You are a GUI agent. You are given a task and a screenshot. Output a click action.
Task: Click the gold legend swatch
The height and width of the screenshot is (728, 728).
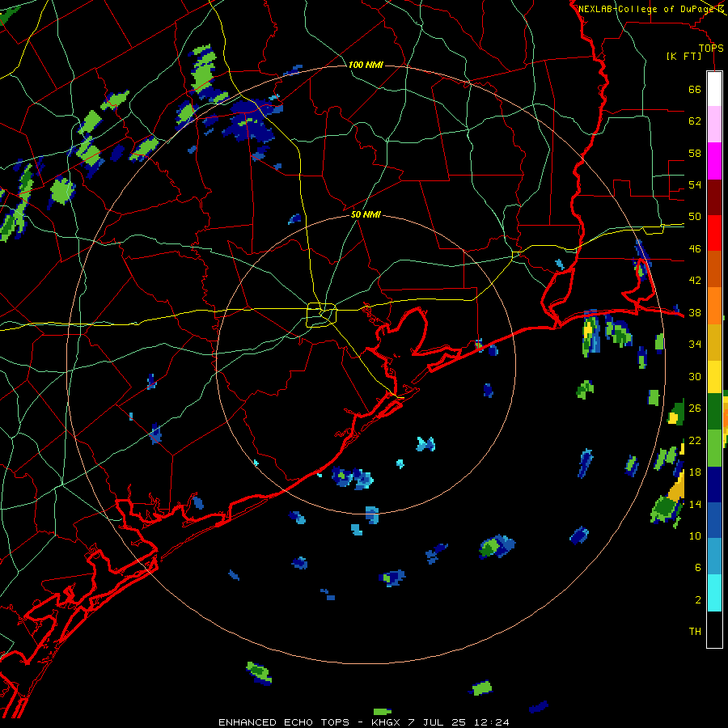point(714,342)
